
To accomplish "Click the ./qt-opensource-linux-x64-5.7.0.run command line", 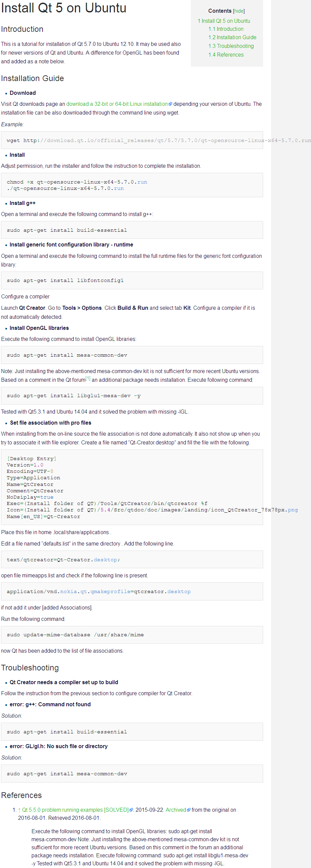I will click(65, 188).
